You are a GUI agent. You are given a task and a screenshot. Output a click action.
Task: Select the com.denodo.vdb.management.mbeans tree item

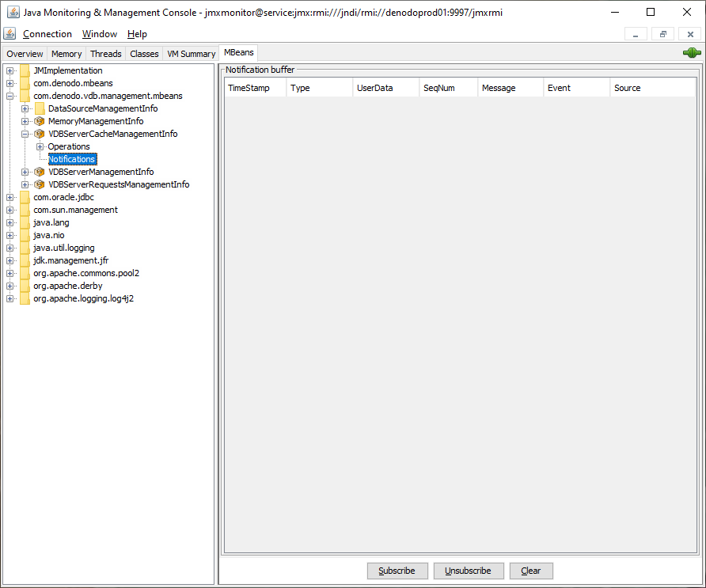108,96
